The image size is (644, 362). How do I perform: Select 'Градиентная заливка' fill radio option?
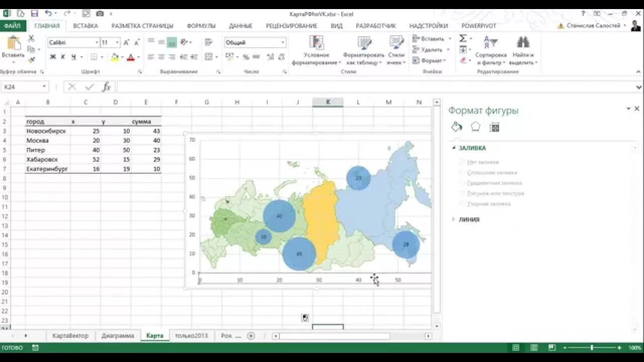click(462, 183)
